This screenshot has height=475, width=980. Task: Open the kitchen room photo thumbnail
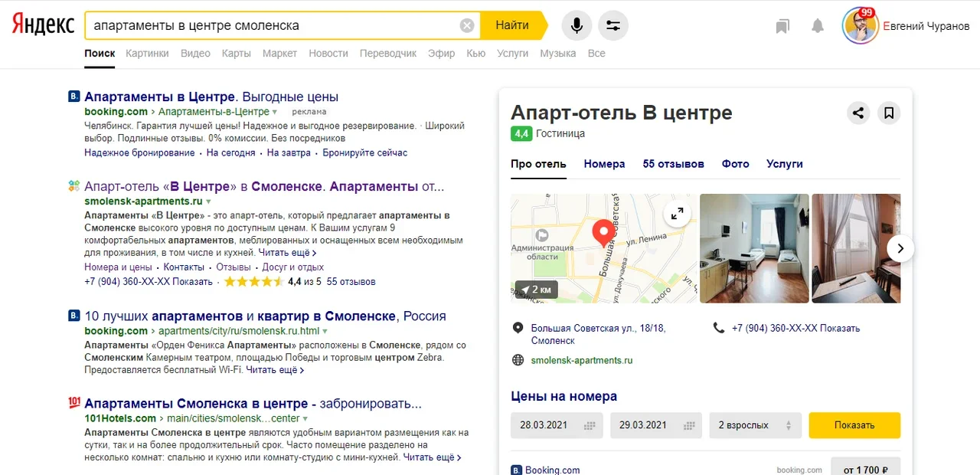click(754, 248)
